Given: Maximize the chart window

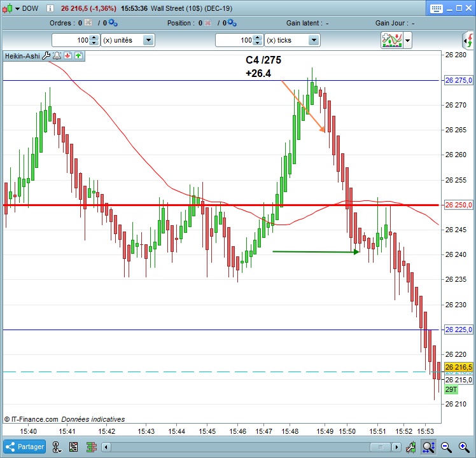Looking at the screenshot, I should tap(459, 8).
